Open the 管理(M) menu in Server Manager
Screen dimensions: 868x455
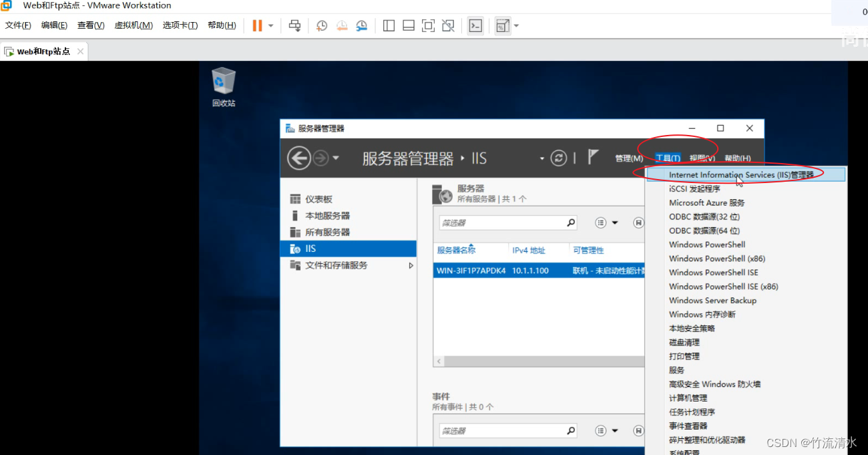(629, 158)
